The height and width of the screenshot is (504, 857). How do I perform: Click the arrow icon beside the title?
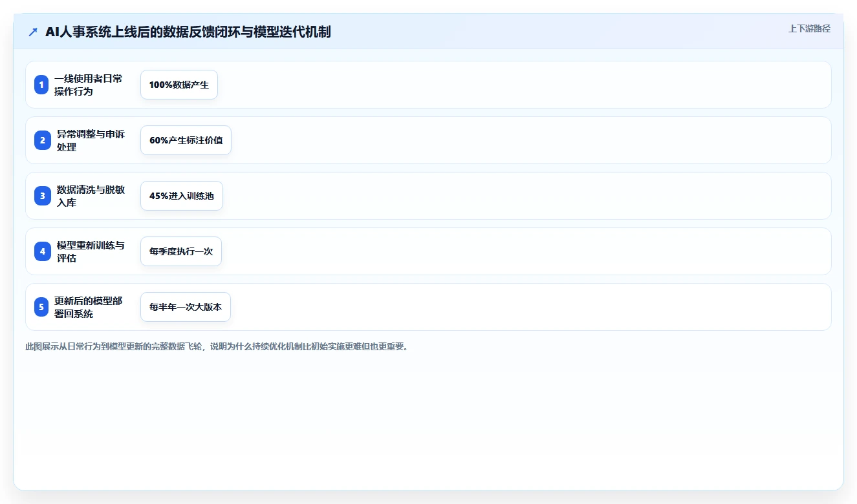pos(33,32)
